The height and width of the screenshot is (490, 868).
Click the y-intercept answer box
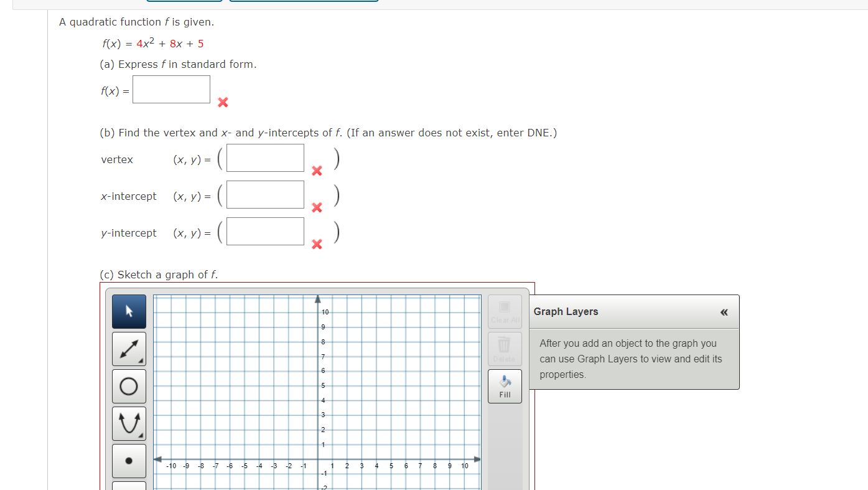pos(265,231)
